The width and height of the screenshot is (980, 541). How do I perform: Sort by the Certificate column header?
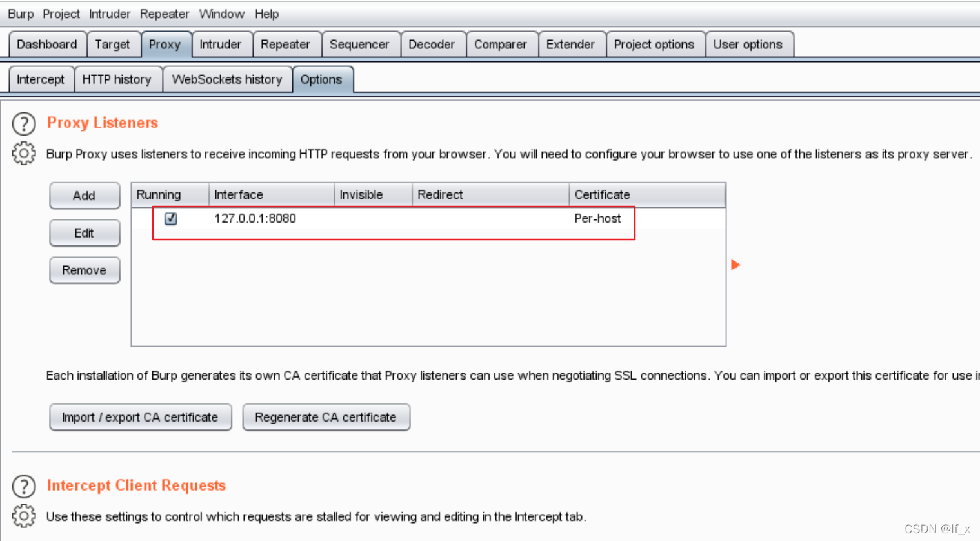[647, 195]
